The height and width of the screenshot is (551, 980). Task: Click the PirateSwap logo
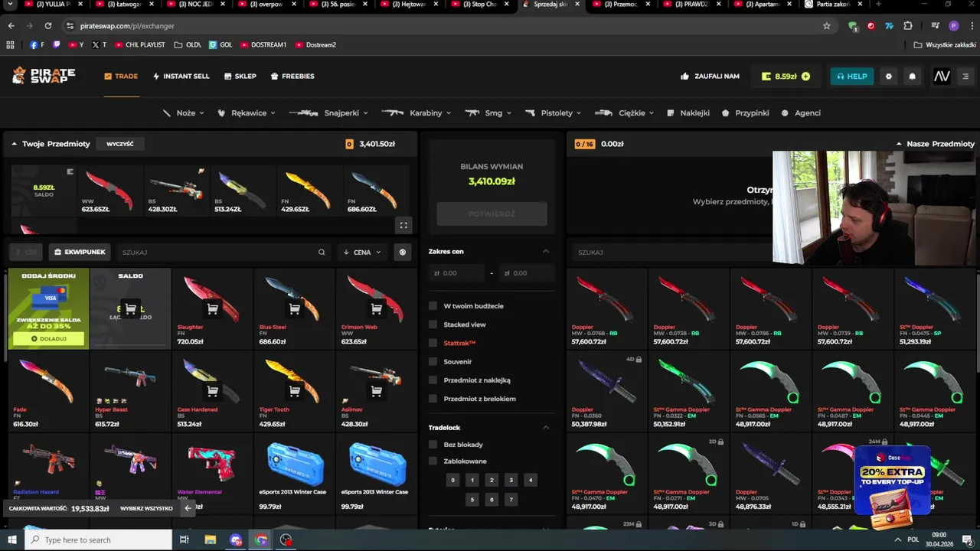(x=44, y=76)
